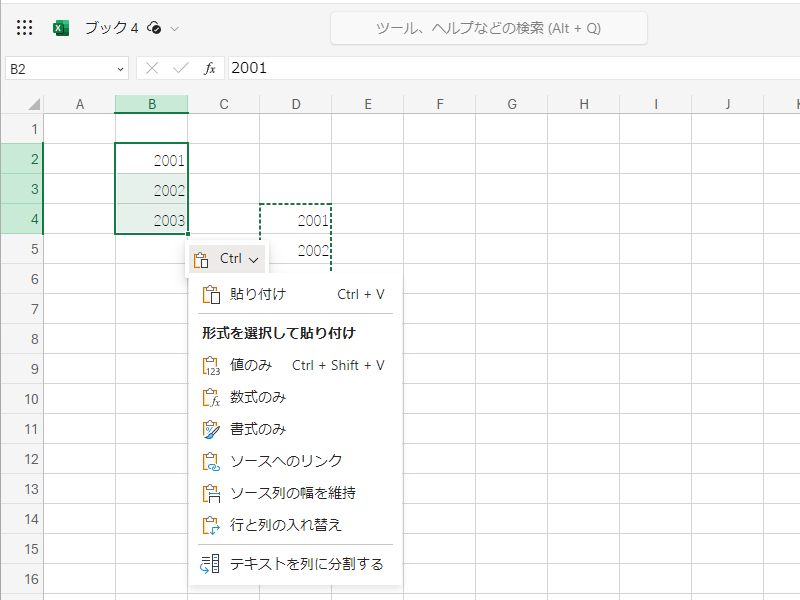Open the search box (Alt + Q)
Image resolution: width=800 pixels, height=600 pixels.
[x=487, y=28]
